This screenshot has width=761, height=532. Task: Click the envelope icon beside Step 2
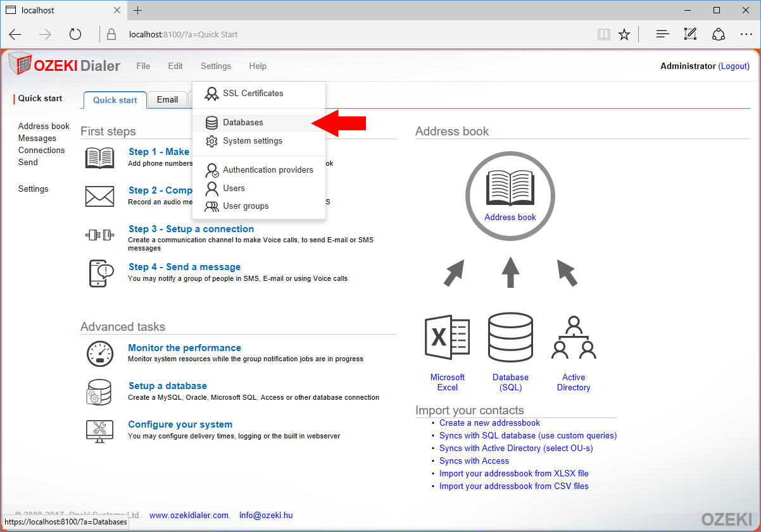coord(99,196)
